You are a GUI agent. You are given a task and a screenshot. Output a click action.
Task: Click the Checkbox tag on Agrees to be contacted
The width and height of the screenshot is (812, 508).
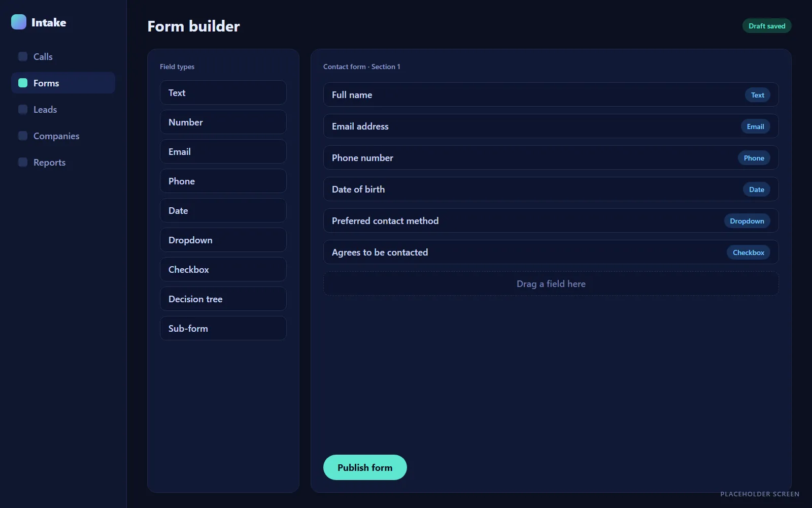[x=749, y=252]
